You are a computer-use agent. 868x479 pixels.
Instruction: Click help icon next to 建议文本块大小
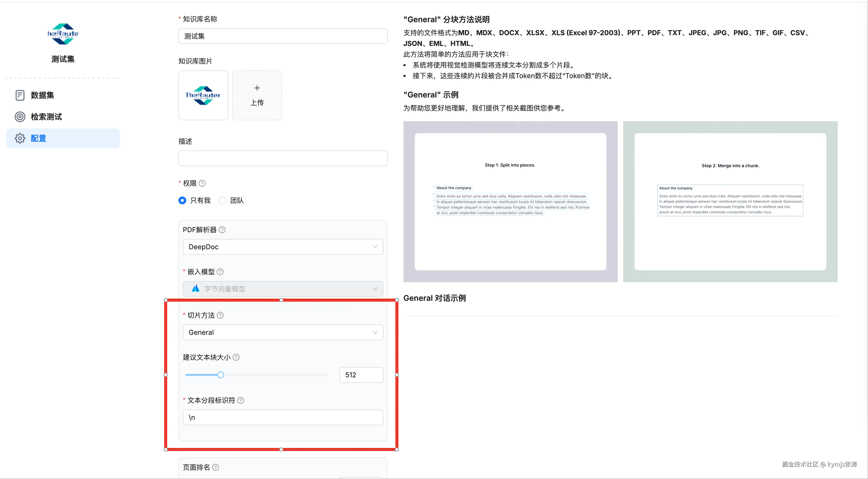236,357
